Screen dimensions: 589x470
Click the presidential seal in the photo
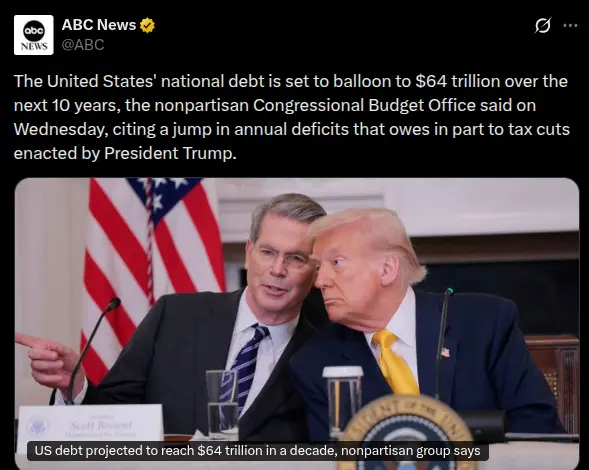pos(408,432)
